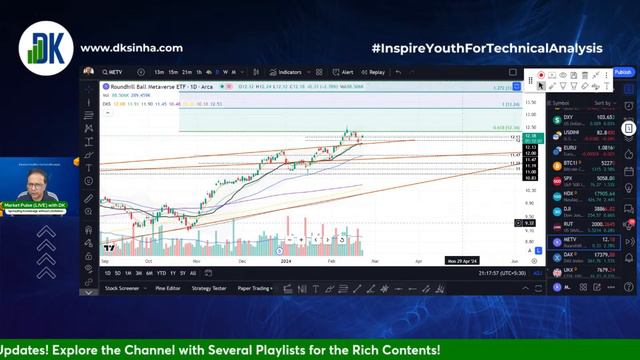Select the ruler measure tool
Screen dimensions: 640x360
tap(89, 198)
